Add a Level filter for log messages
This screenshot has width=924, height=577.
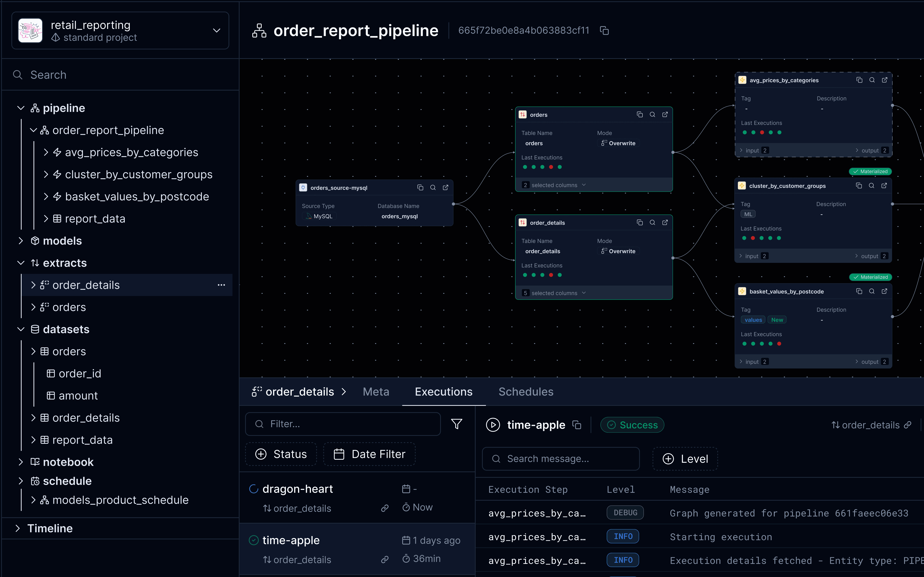(685, 459)
